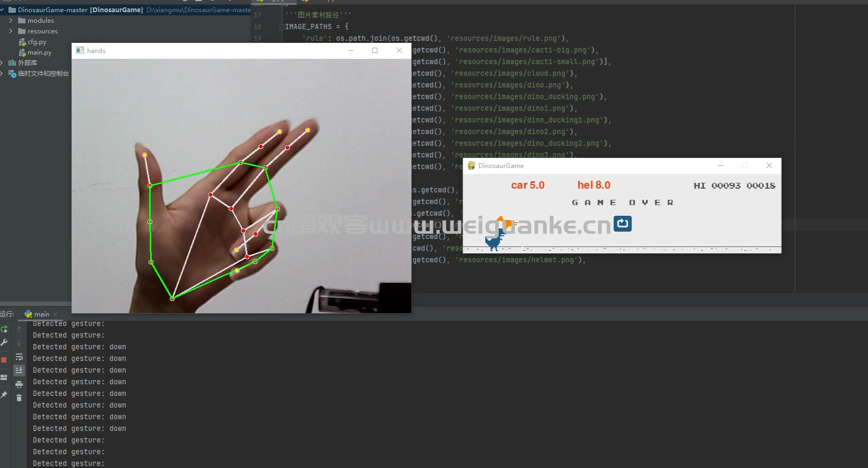Collapse IMAGE_PATHS code fold marker
Screen dimensions: 868x468
coord(282,27)
